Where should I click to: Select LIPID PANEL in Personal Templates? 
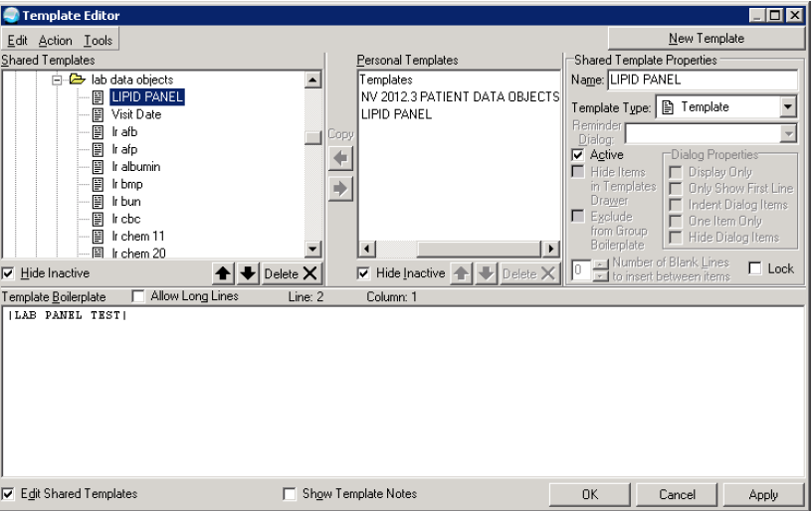tap(396, 114)
